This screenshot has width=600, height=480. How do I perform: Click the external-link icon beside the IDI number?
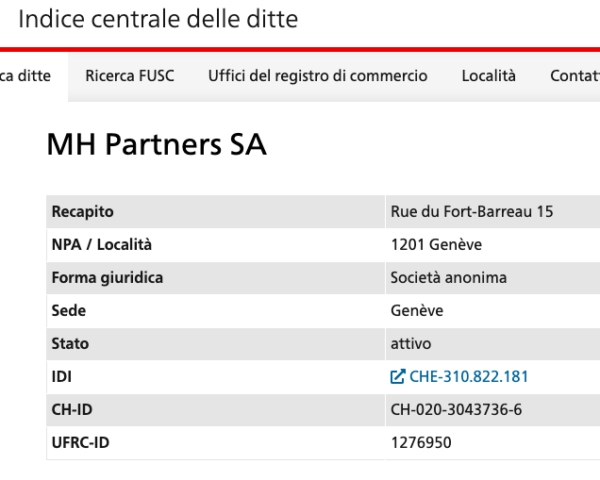[x=397, y=377]
